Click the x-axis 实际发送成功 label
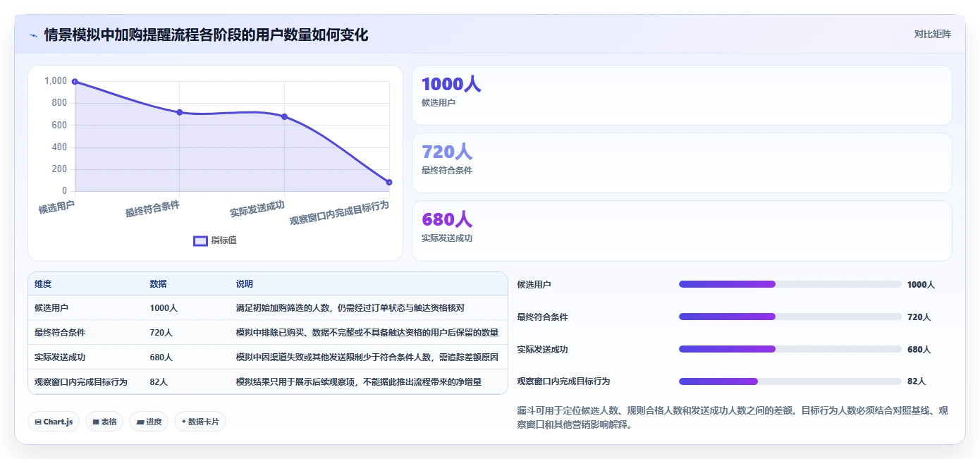 point(257,209)
